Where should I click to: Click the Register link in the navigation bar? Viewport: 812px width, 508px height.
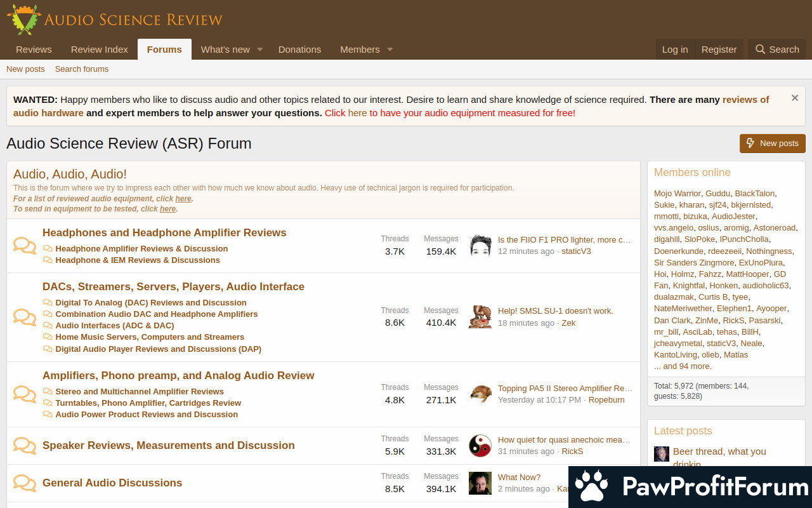coord(719,50)
